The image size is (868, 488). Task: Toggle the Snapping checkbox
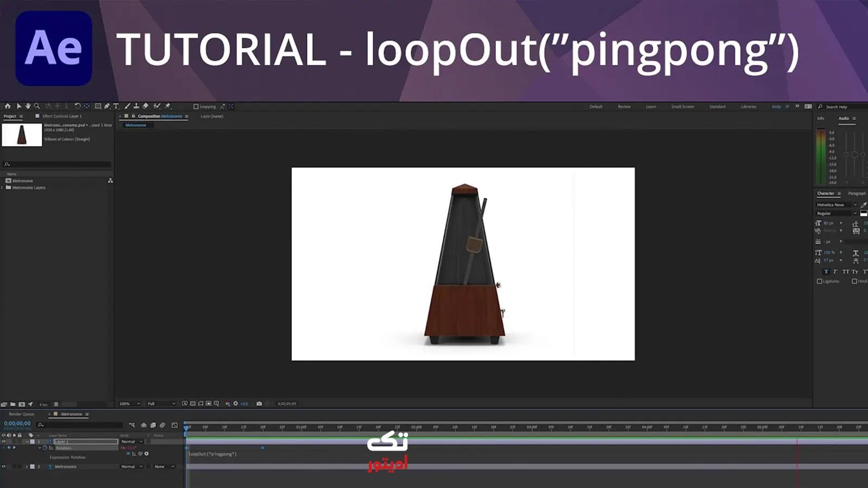[x=196, y=106]
